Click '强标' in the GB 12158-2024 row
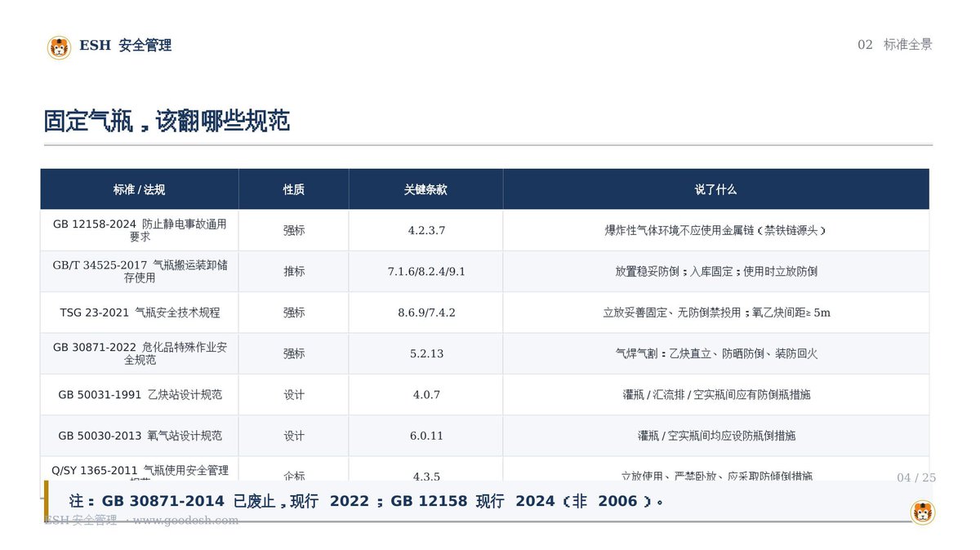The height and width of the screenshot is (550, 980). (x=294, y=231)
